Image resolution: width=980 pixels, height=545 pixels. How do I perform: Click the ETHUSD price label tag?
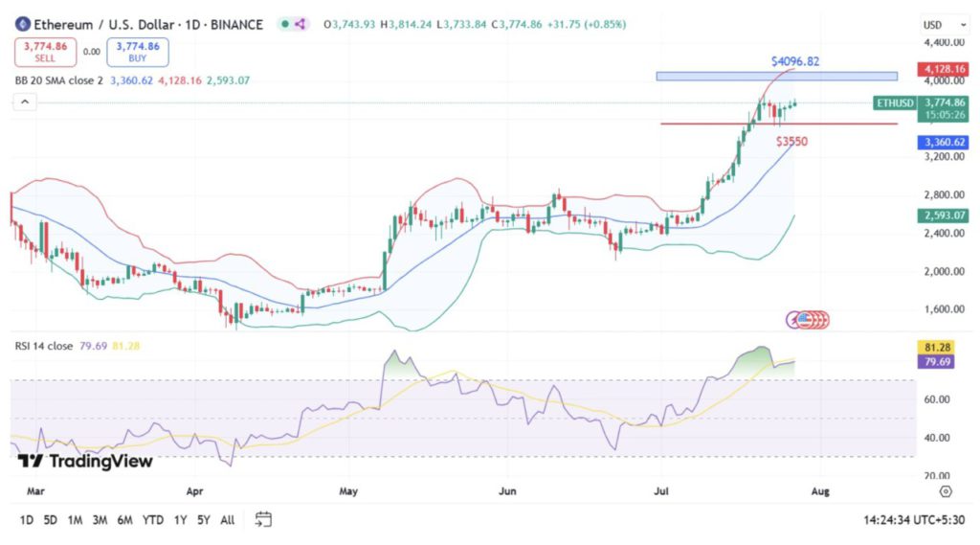pyautogui.click(x=894, y=102)
